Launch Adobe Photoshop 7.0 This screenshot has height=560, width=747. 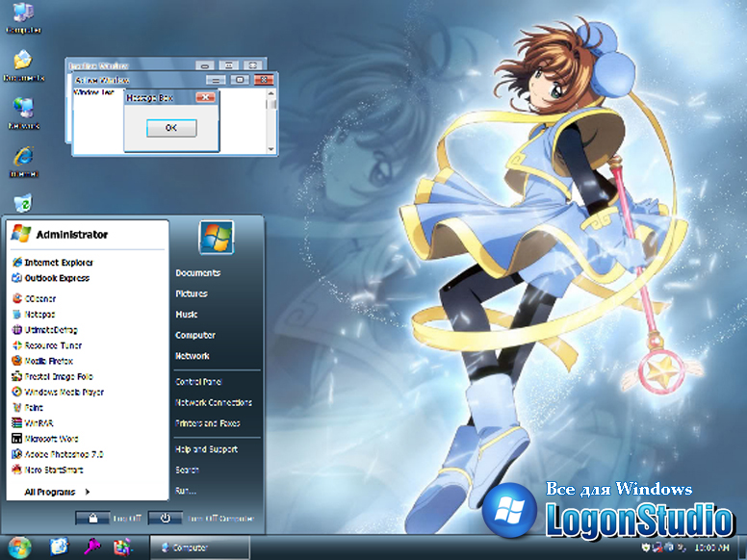58,454
